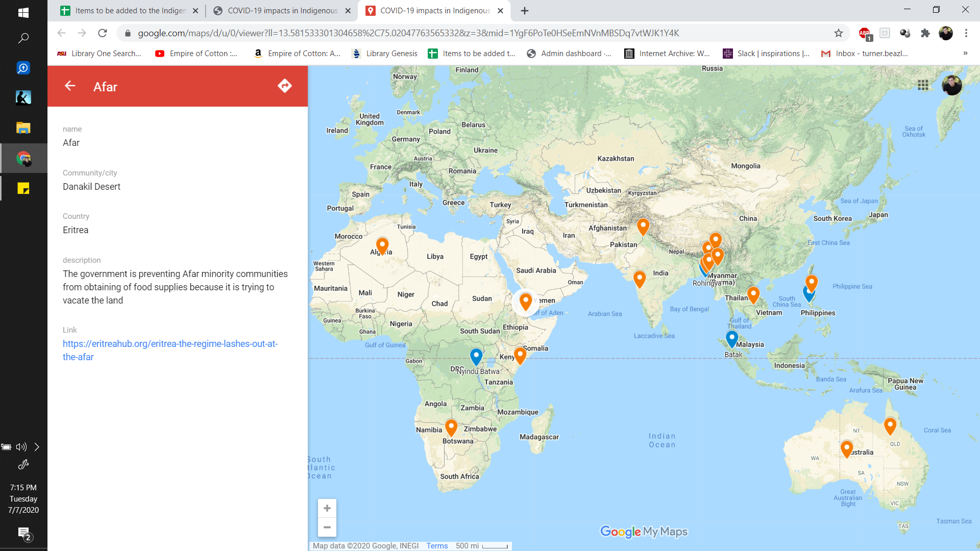Screen dimensions: 980x551
Task: Click the orange marker in Botswana
Action: [x=451, y=427]
